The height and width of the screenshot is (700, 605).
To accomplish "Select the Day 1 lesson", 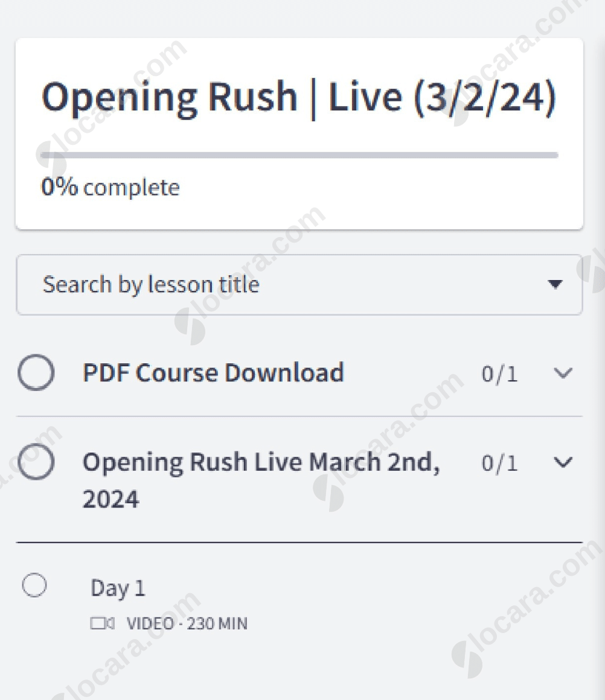I will pos(118,587).
